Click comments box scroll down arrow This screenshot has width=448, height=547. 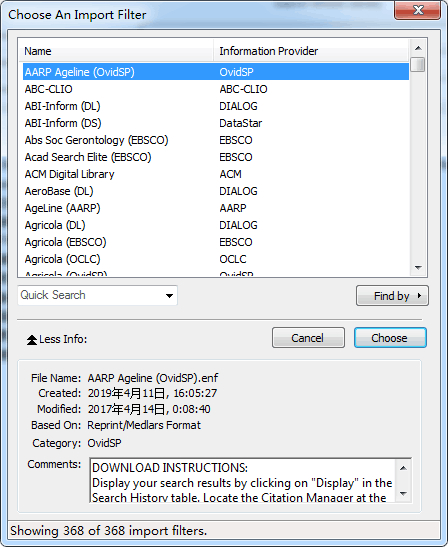point(403,493)
